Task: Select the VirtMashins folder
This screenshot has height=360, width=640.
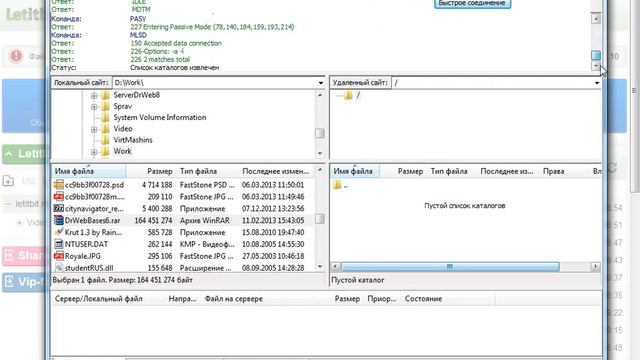Action: pos(133,140)
